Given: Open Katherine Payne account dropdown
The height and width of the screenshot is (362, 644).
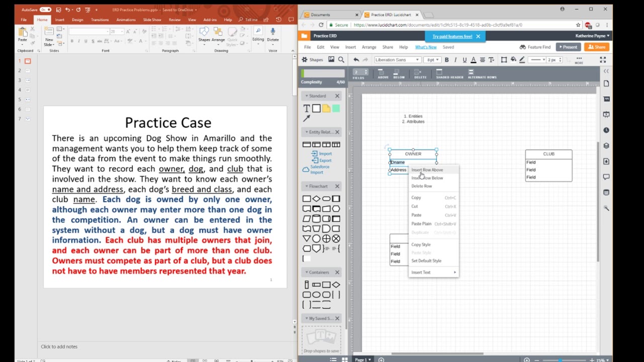Looking at the screenshot, I should [592, 36].
